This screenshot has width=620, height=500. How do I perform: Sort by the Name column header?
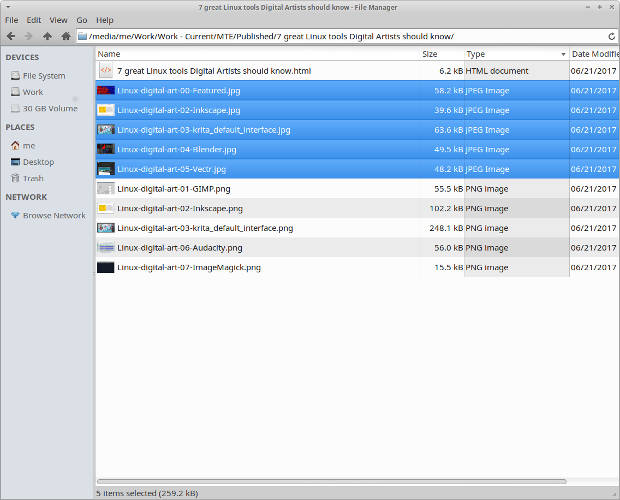[x=257, y=54]
